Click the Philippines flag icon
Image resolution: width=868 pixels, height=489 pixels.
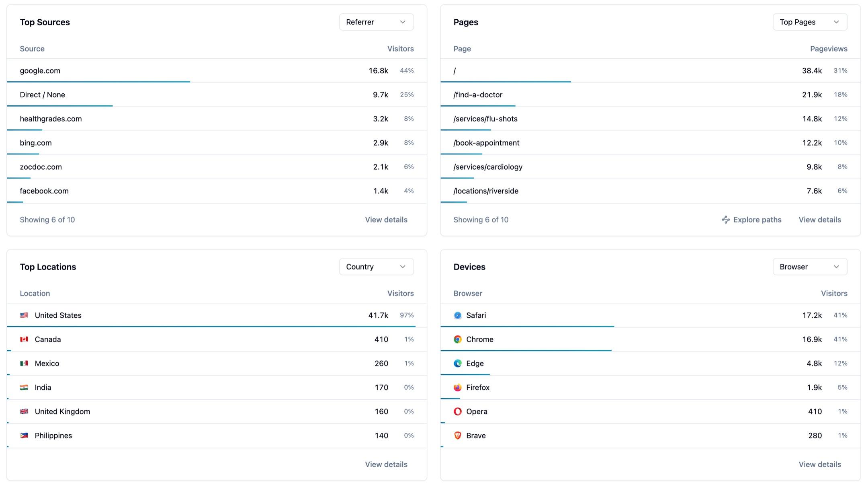24,436
